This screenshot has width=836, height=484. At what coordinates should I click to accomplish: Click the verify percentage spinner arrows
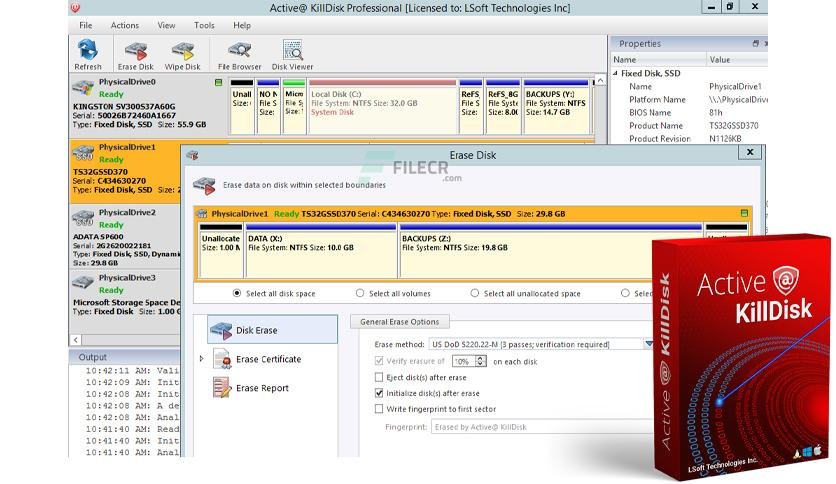point(480,361)
